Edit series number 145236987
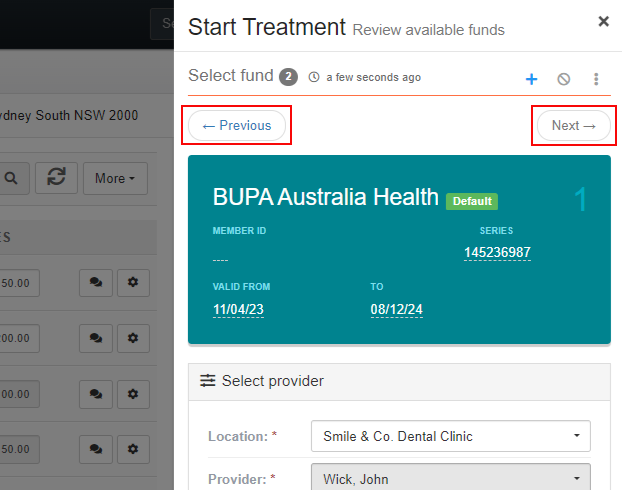 497,252
